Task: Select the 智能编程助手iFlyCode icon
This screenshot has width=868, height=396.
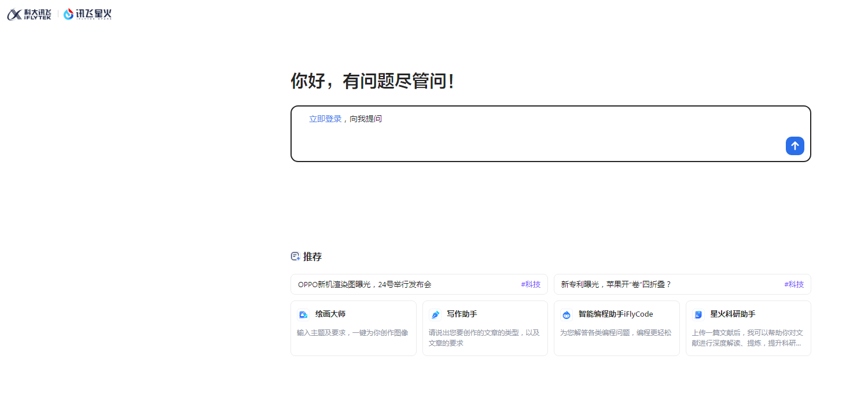Action: [567, 314]
